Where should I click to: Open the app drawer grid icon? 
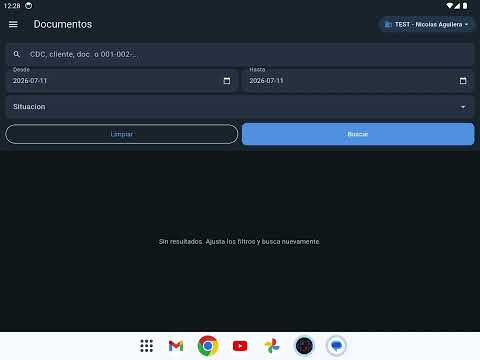[x=147, y=346]
